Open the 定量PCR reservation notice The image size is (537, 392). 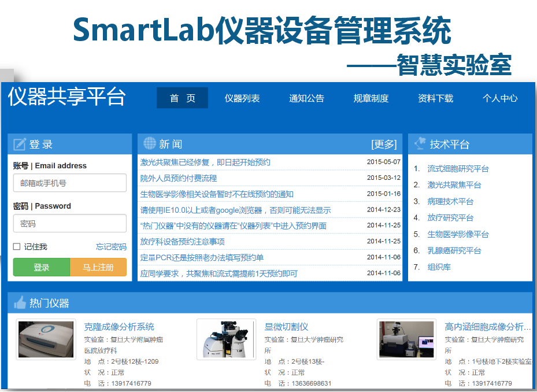[x=202, y=258]
